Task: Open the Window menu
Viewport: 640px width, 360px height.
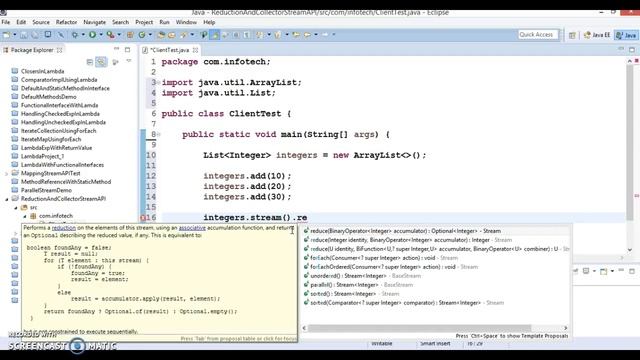Action: pyautogui.click(x=186, y=22)
